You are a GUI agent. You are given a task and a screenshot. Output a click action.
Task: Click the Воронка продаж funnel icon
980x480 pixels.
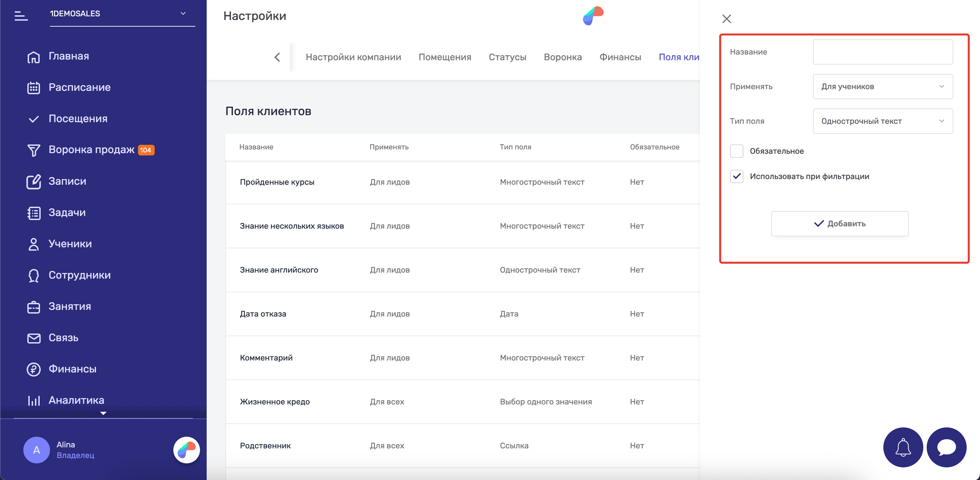(x=33, y=150)
